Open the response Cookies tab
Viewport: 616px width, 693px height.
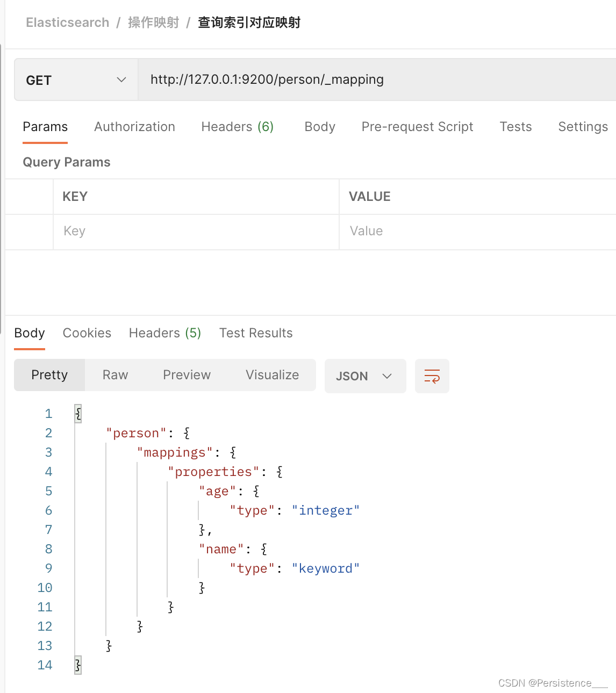(x=87, y=333)
